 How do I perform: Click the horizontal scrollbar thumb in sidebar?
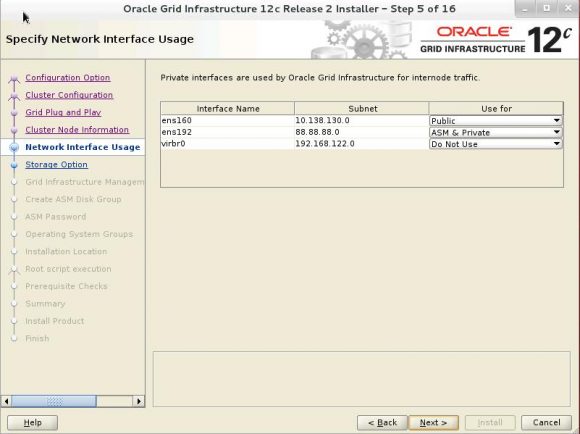click(54, 401)
